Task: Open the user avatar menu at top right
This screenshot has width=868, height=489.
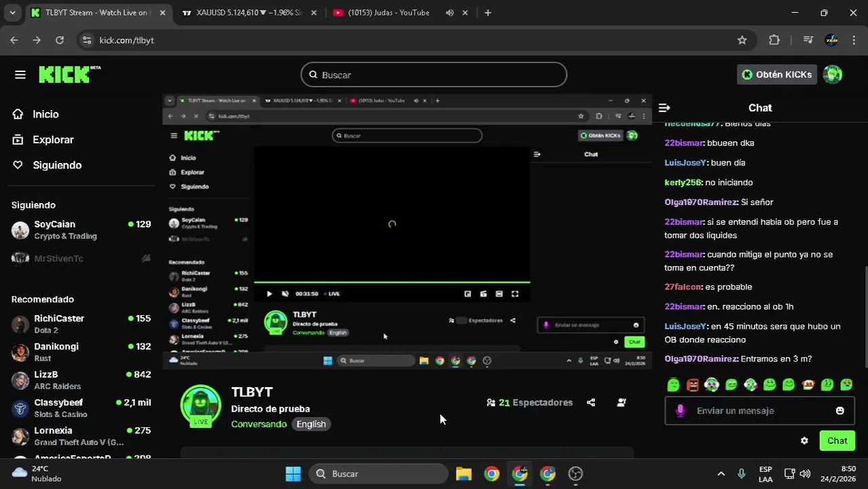Action: click(x=833, y=75)
